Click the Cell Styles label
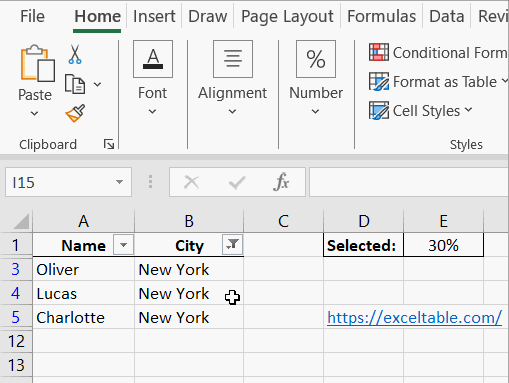Screen dimensions: 509x383 426,111
